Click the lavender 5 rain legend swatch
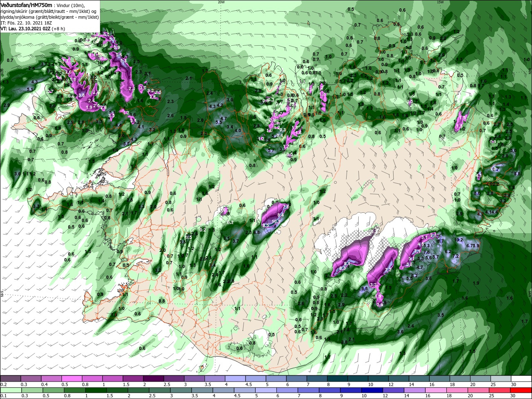 pyautogui.click(x=265, y=390)
